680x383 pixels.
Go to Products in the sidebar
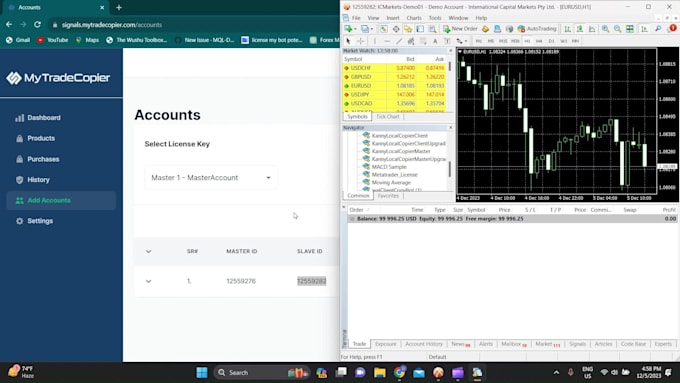click(x=35, y=138)
